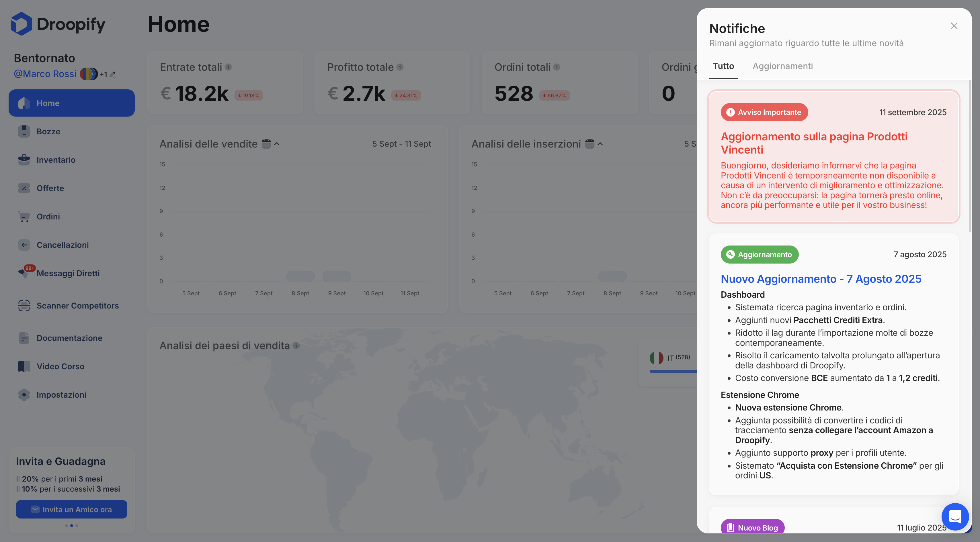This screenshot has width=980, height=542.
Task: Click the Inventario briefcase icon
Action: [24, 160]
